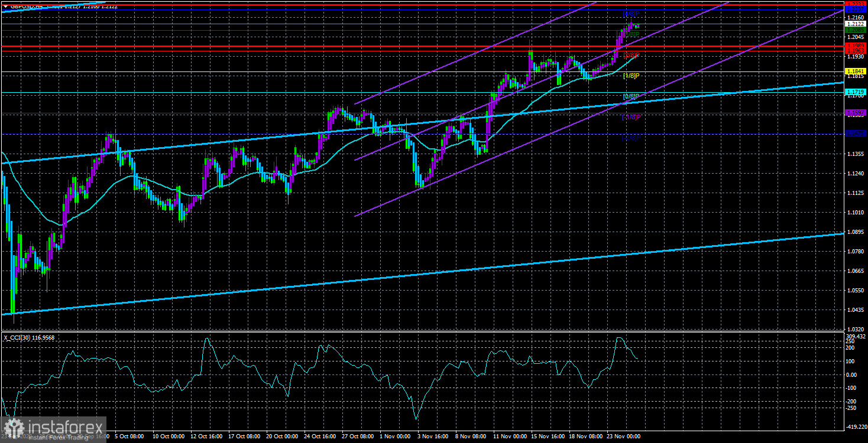Click the yellow 1.1841 price tag
868x443 pixels.
855,71
